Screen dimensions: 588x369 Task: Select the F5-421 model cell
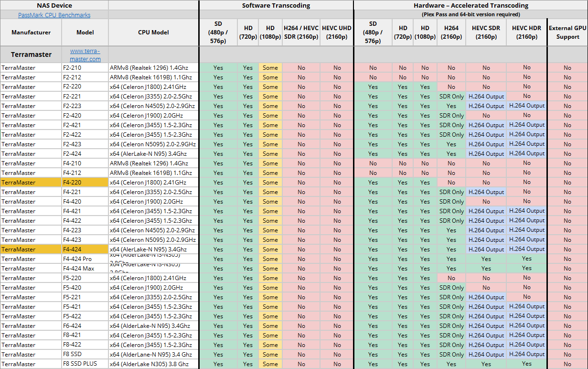(85, 306)
